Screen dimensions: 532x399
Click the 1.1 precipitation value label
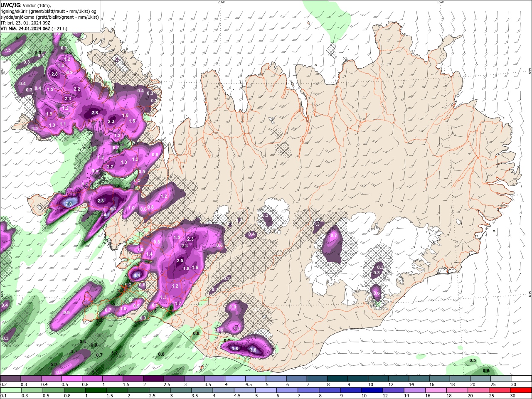pyautogui.click(x=63, y=124)
